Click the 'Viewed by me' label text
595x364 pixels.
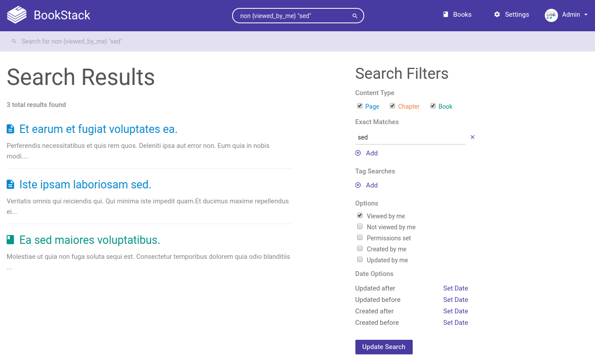point(386,216)
